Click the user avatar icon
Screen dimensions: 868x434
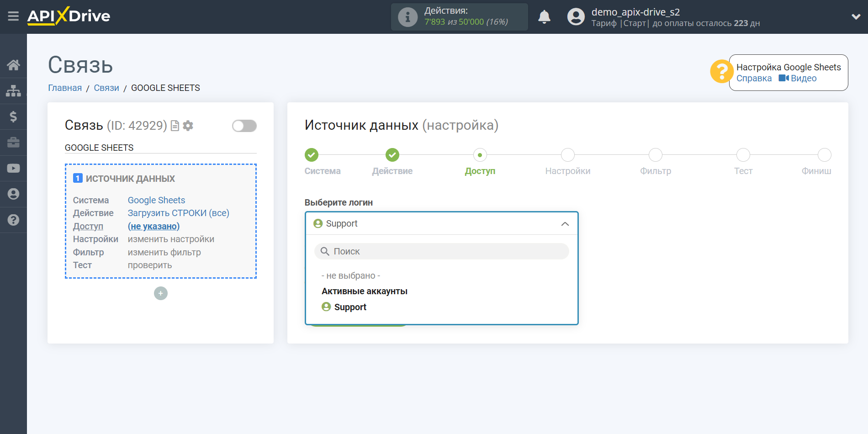[576, 17]
